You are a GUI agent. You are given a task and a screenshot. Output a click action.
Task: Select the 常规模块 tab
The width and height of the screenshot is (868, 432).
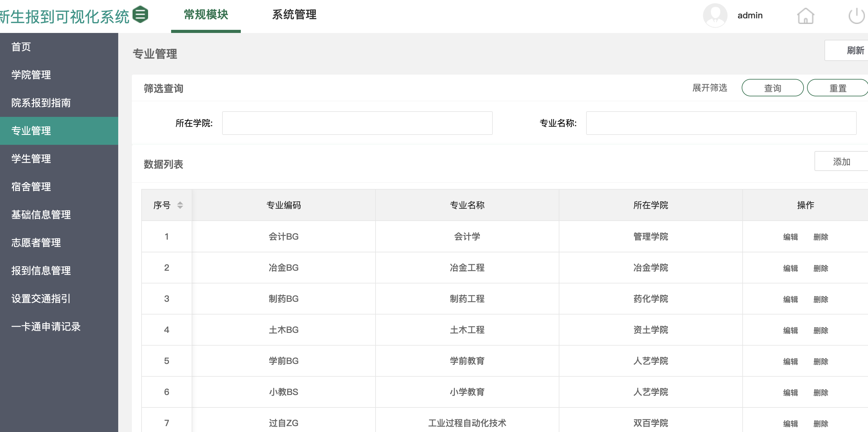pyautogui.click(x=206, y=15)
